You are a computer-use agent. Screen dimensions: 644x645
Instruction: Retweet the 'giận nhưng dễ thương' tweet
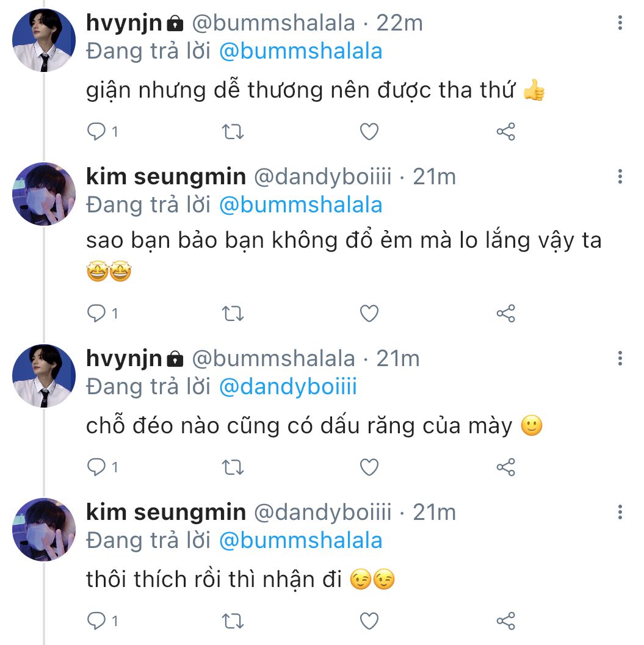[233, 131]
